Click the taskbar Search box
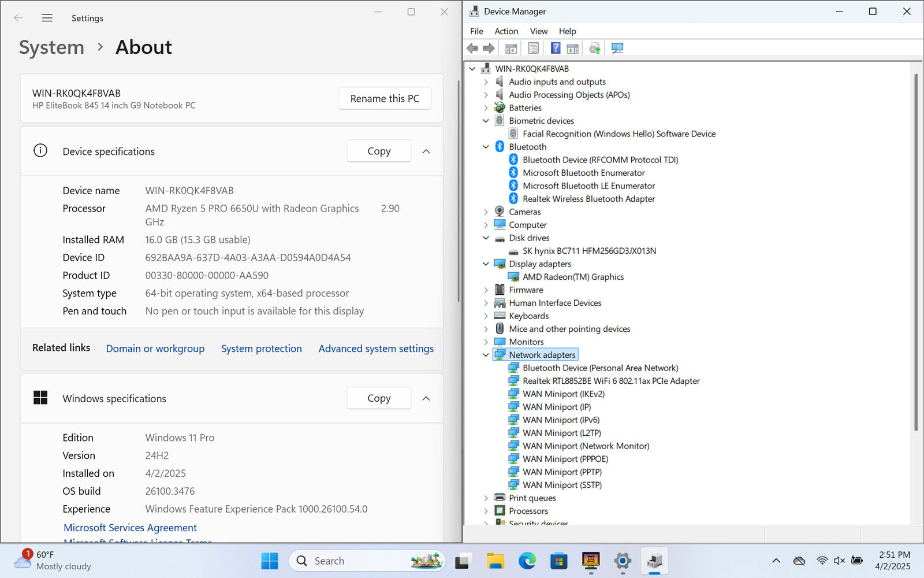The width and height of the screenshot is (924, 578). click(x=367, y=561)
